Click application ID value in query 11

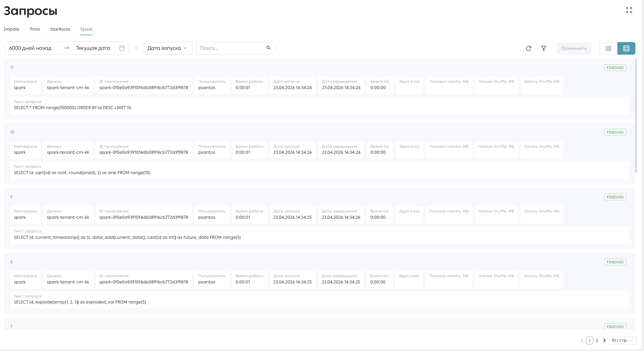(x=144, y=88)
